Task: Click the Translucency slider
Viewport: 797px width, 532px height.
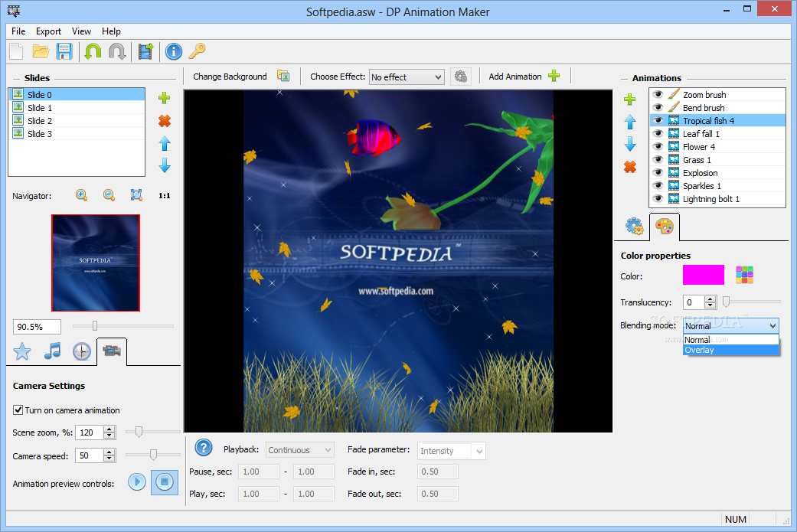Action: coord(753,302)
